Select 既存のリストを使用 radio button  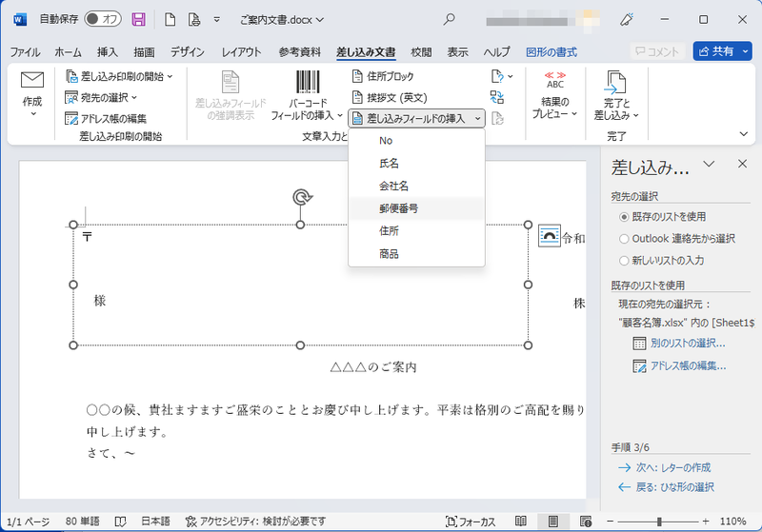624,217
